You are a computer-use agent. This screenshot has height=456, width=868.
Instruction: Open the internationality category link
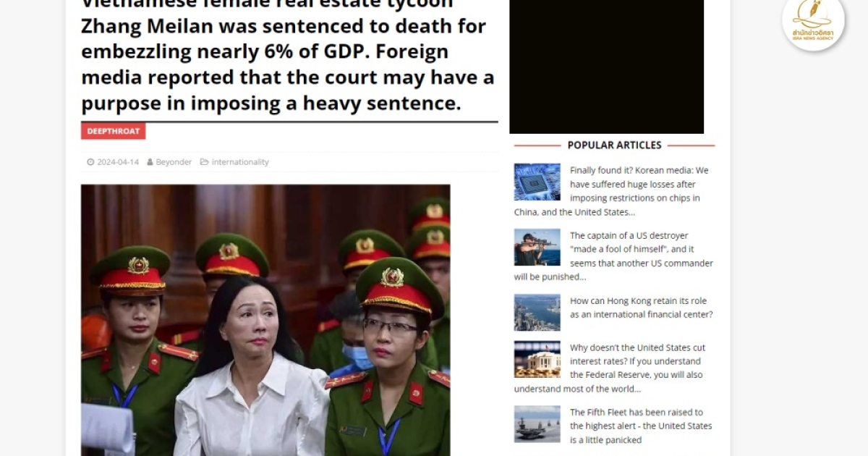240,162
